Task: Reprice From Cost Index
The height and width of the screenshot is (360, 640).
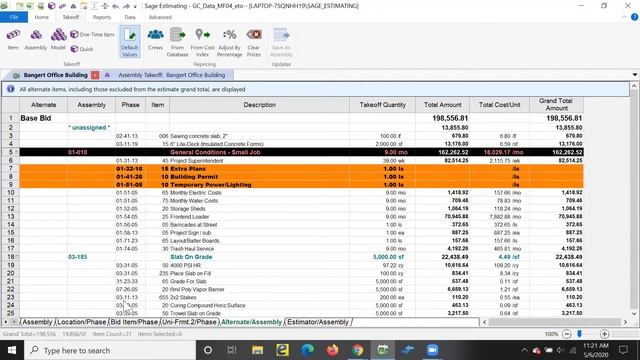Action: pyautogui.click(x=202, y=42)
